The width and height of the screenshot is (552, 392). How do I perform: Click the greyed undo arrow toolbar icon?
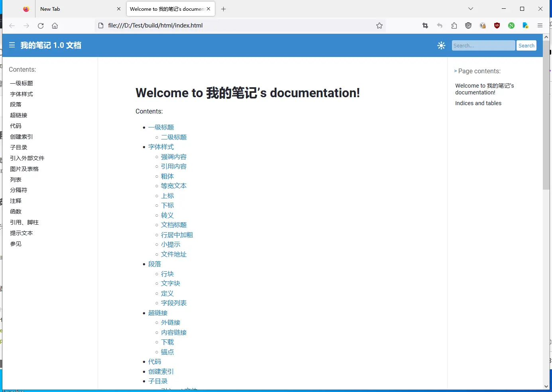tap(440, 25)
